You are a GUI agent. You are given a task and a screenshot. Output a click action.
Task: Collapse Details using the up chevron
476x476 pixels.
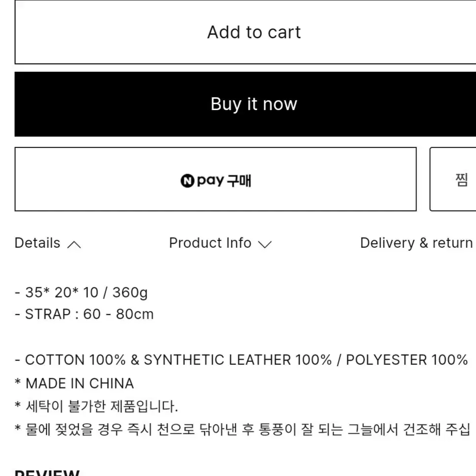click(74, 244)
